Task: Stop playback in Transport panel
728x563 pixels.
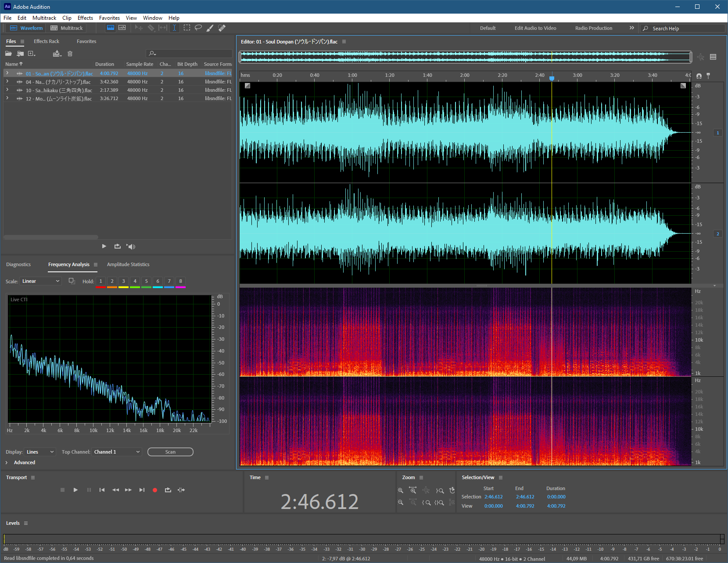Action: pos(62,490)
